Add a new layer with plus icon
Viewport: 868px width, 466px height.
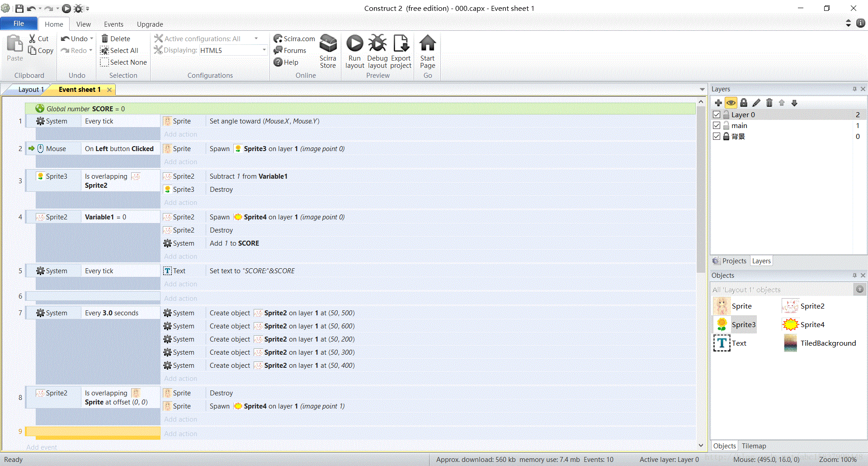[x=718, y=103]
